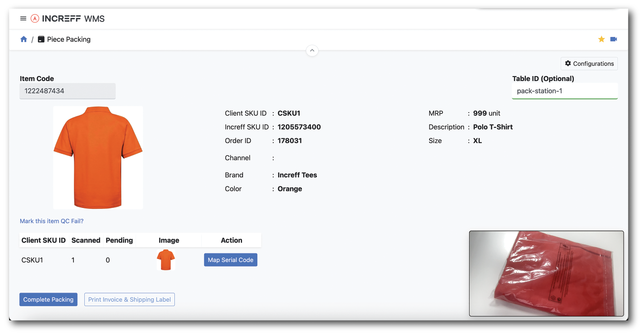The image size is (644, 334).
Task: Select MRP value 999 unit
Action: [x=487, y=113]
